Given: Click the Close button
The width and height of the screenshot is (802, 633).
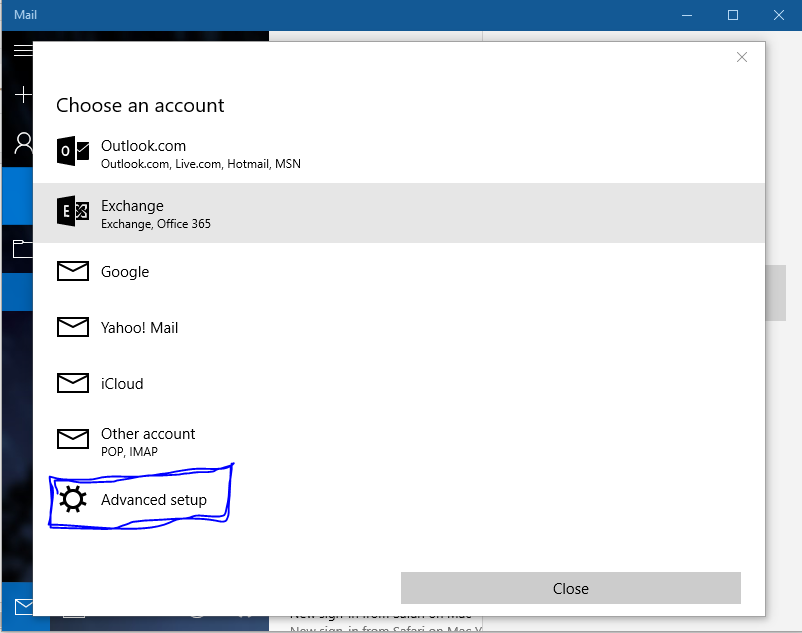Looking at the screenshot, I should coord(570,588).
